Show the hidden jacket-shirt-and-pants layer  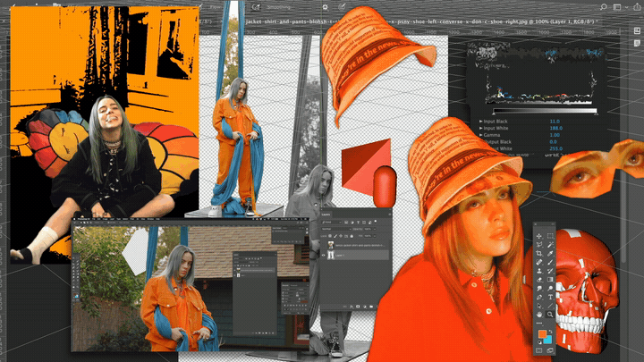point(323,246)
